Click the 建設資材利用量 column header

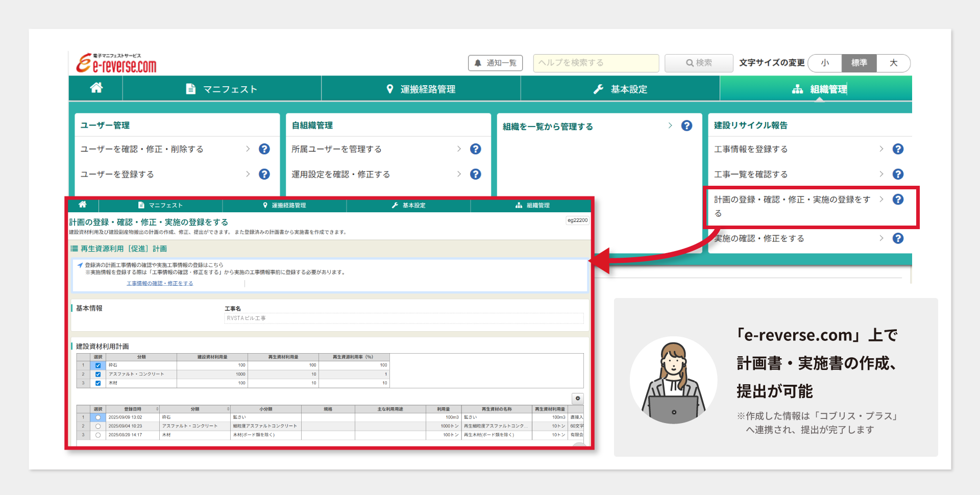pos(212,357)
